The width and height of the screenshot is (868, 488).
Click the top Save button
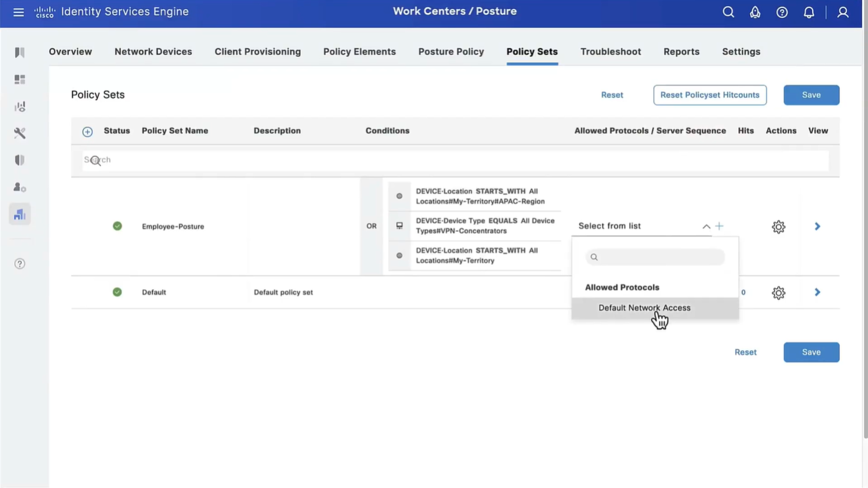click(x=811, y=95)
